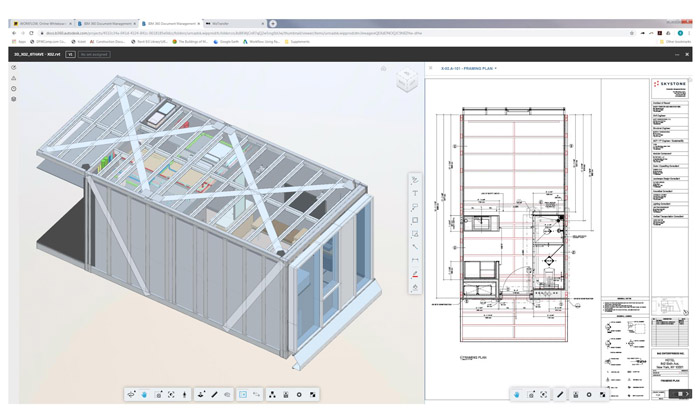Viewport: 700px width, 420px height.
Task: Select the pan hand tool in 3D toolbar
Action: (x=144, y=395)
